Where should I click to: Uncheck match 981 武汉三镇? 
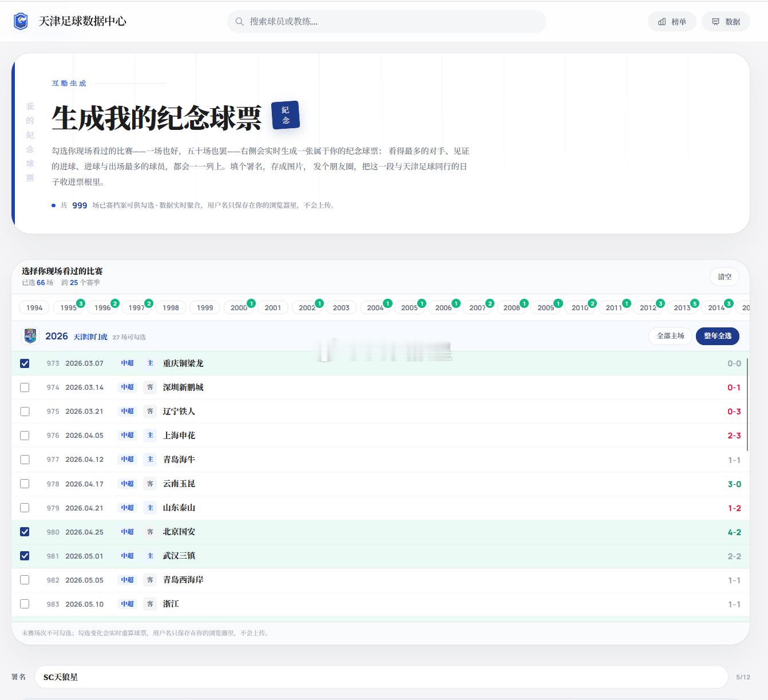(x=25, y=556)
